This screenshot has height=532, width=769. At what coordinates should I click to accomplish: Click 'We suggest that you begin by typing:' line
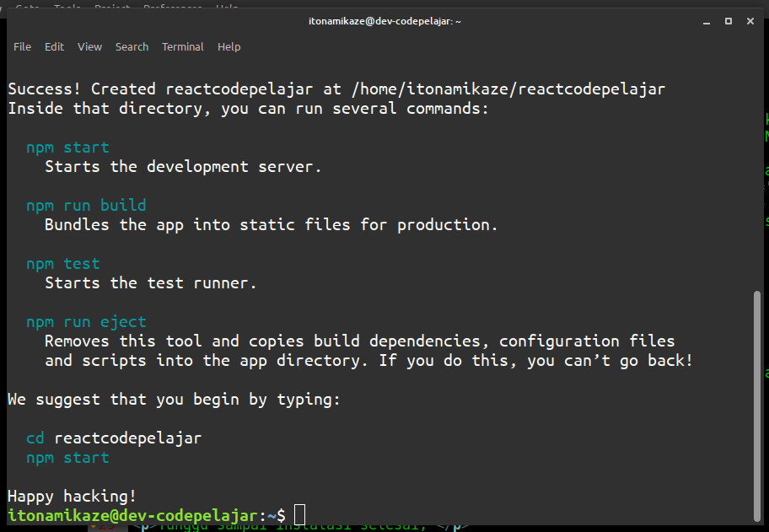174,399
